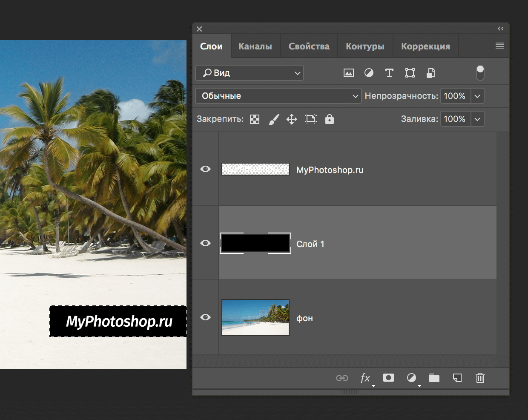Open the Коррекция tab
Image resolution: width=528 pixels, height=420 pixels.
point(425,46)
